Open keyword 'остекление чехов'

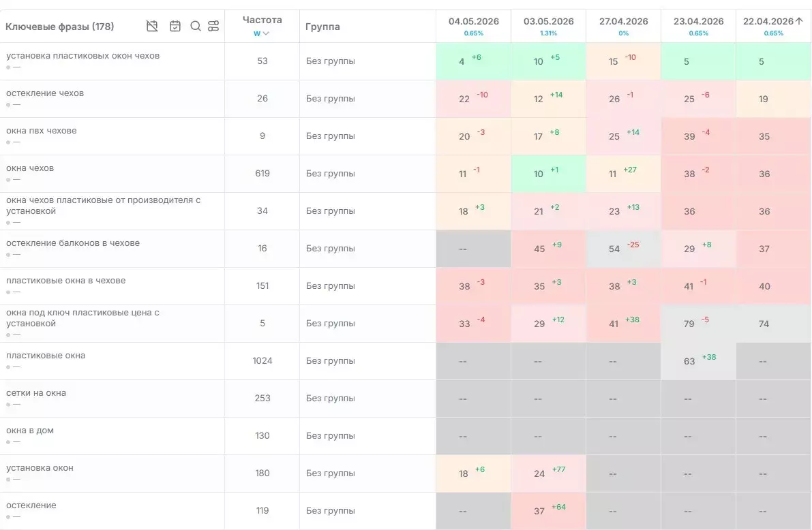[x=45, y=93]
